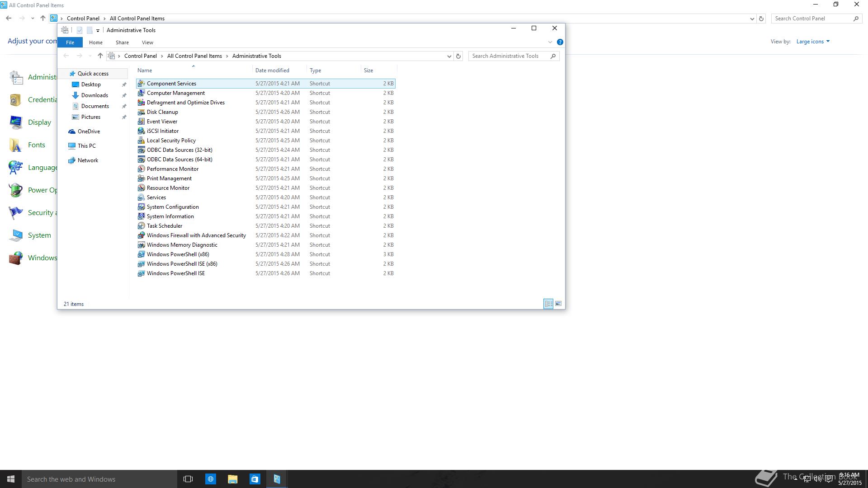Select ODBC Data Sources (64-bit) icon

coord(141,160)
